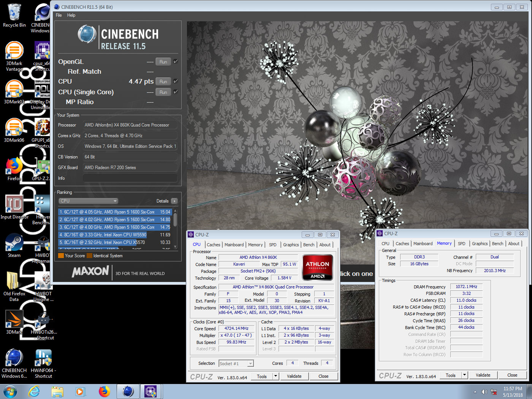Viewport: 532px width, 399px height.
Task: Switch to CPU-Z taskbar button
Action: coord(151,391)
